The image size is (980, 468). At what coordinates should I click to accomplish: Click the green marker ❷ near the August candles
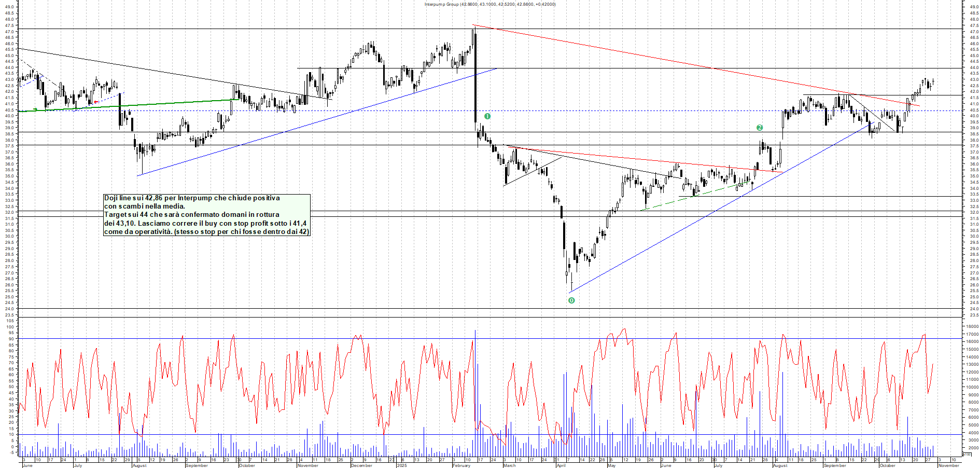pos(760,128)
